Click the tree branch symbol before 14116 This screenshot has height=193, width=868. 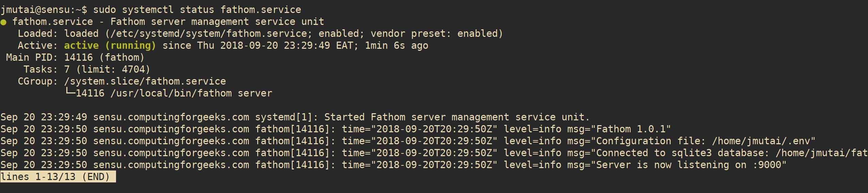[70, 92]
